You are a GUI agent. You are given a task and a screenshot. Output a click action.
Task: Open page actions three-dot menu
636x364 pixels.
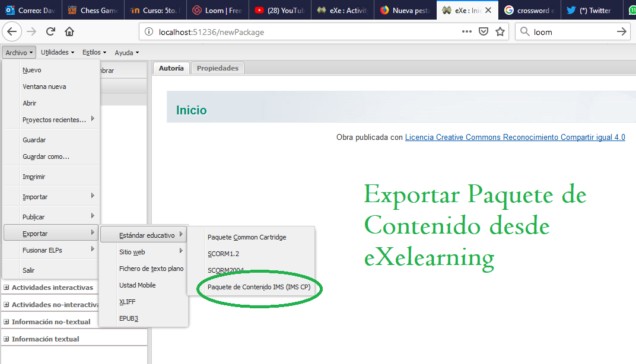tap(466, 31)
